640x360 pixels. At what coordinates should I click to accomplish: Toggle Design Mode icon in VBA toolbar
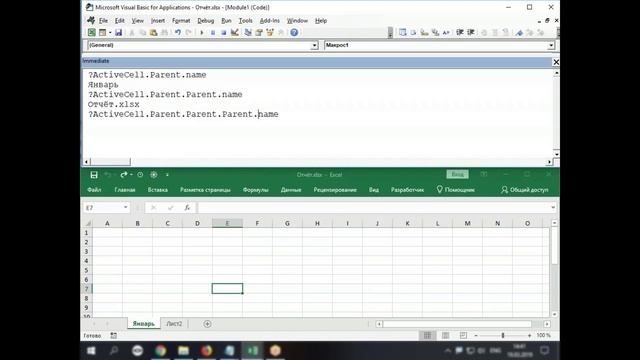(235, 33)
